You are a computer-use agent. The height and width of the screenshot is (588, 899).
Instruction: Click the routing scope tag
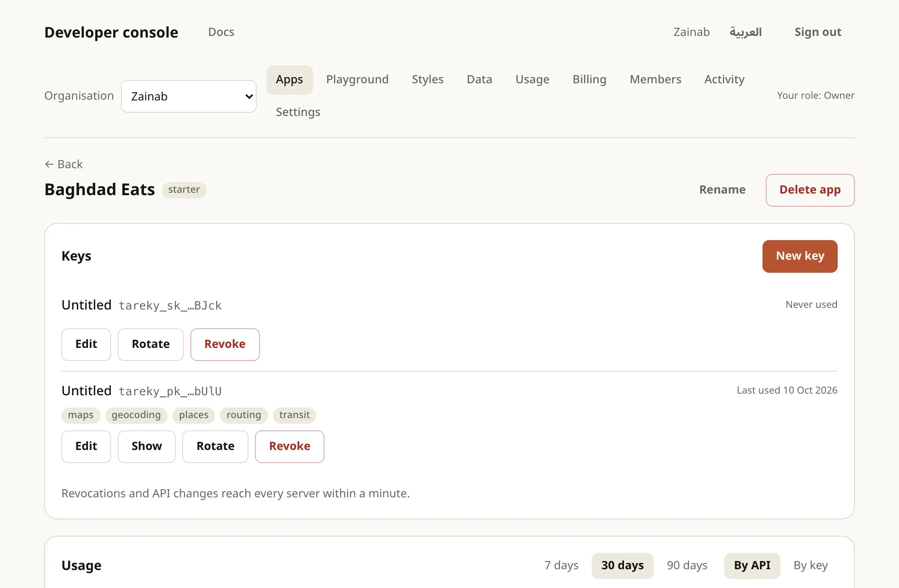(244, 415)
